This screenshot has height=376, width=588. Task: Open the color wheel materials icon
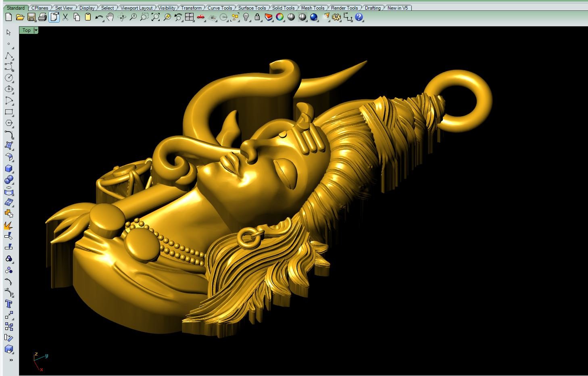(280, 17)
